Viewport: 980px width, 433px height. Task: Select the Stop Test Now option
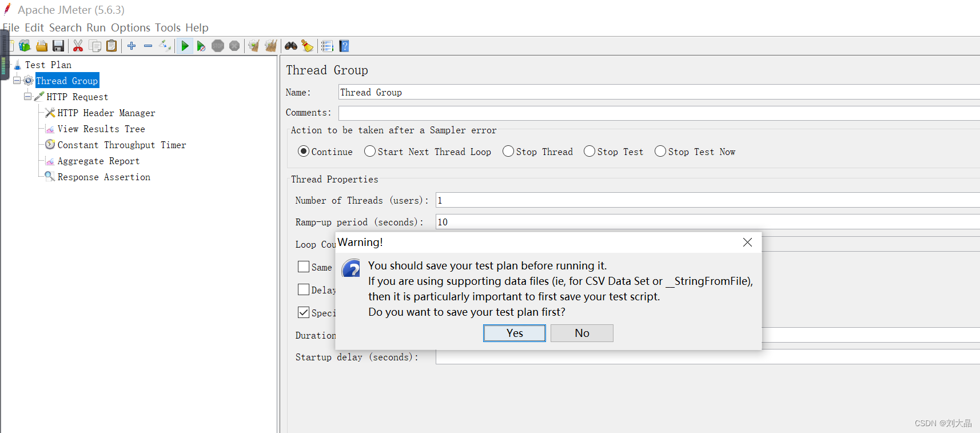660,151
